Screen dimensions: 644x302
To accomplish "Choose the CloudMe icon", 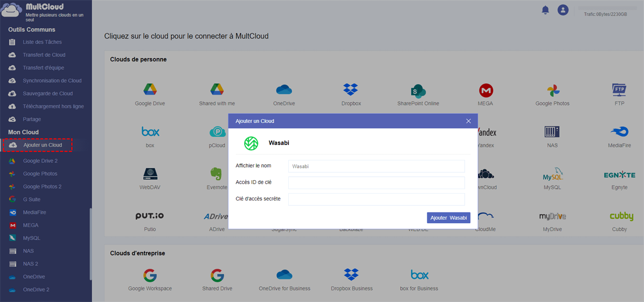I will pos(485,216).
